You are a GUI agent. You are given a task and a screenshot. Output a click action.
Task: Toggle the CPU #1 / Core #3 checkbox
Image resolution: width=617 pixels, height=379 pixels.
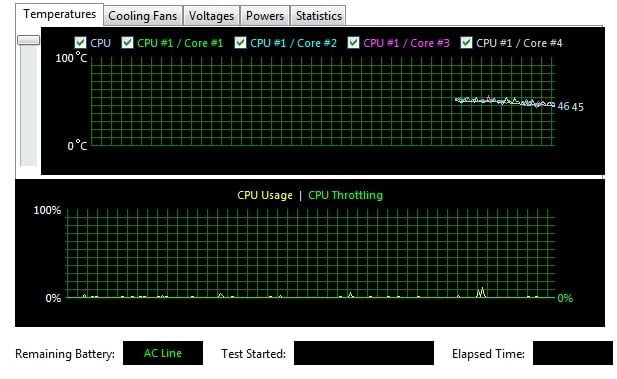(x=353, y=43)
